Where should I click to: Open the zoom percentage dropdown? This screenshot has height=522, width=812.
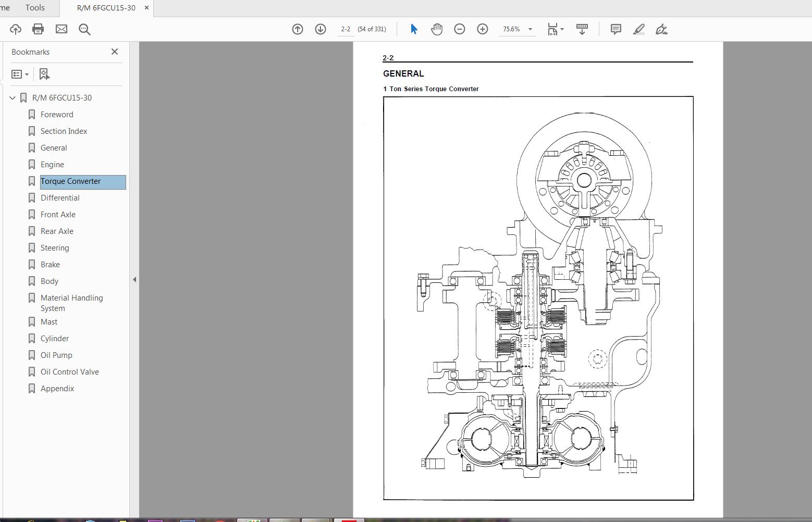coord(530,29)
